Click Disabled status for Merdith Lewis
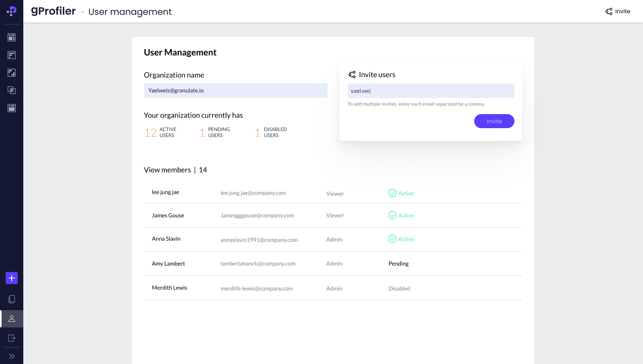Image resolution: width=643 pixels, height=364 pixels. point(399,288)
